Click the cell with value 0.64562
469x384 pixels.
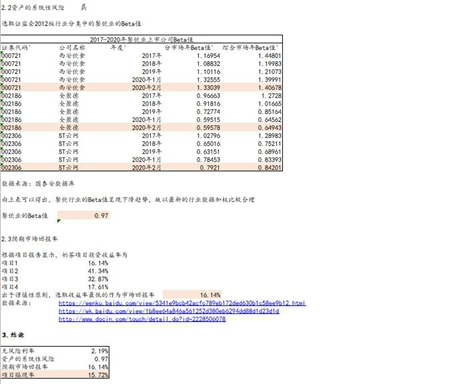pos(270,120)
